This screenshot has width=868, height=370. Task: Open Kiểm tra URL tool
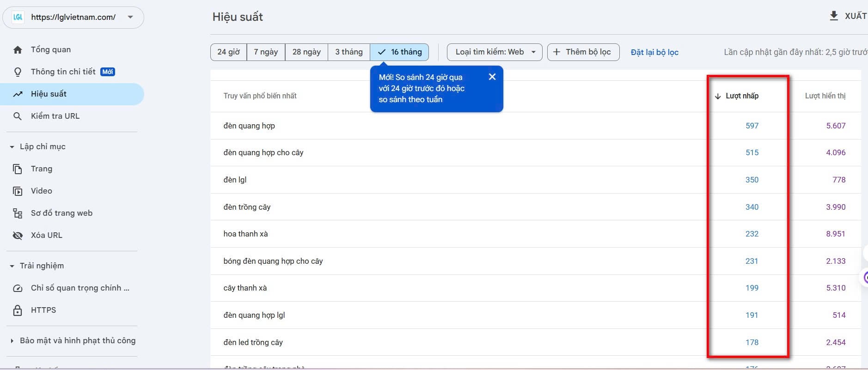coord(72,116)
